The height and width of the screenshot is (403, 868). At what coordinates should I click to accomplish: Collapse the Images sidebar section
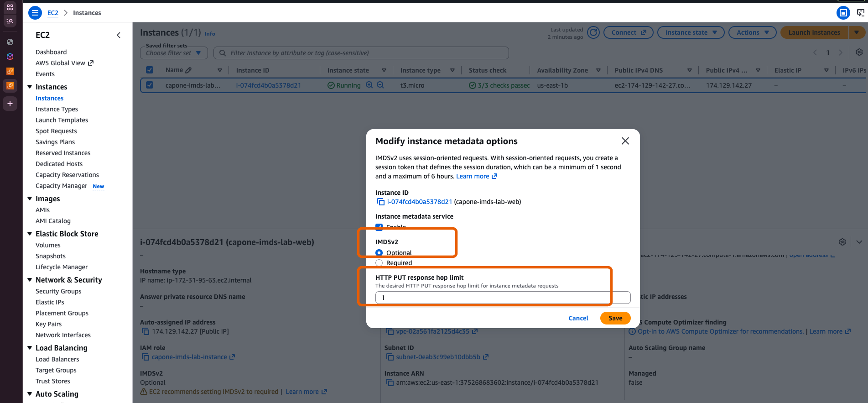point(30,199)
